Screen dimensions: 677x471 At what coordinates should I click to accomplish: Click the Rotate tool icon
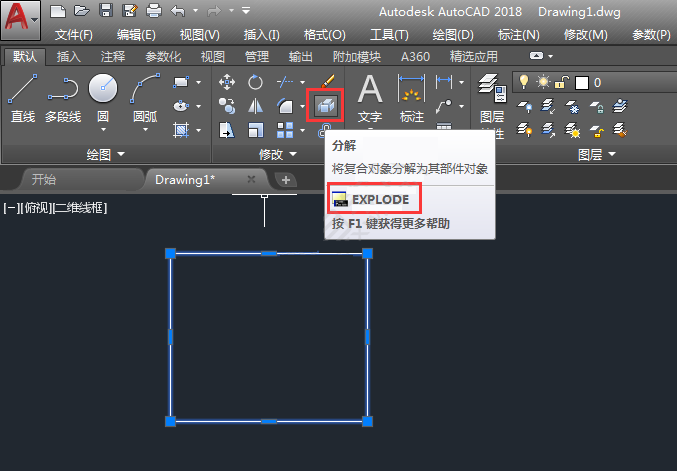[x=255, y=82]
